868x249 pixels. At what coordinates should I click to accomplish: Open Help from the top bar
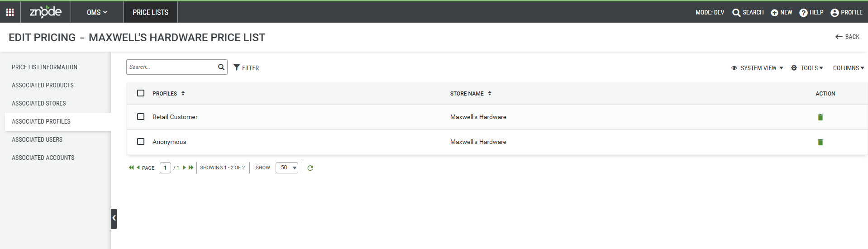point(811,12)
